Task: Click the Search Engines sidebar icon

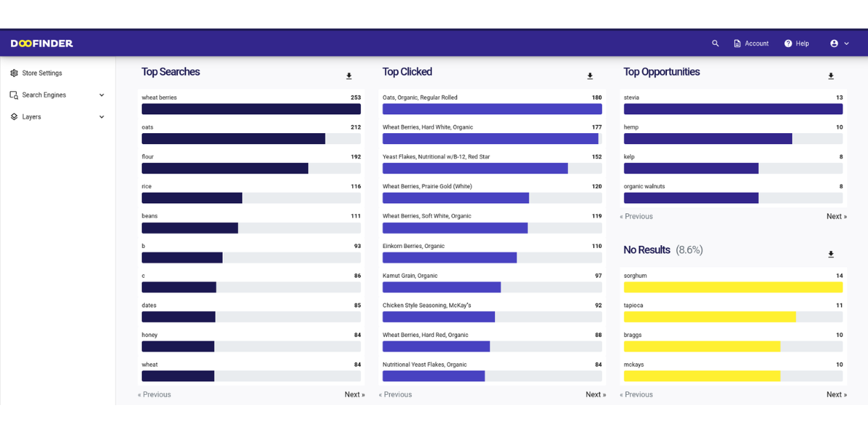Action: (14, 95)
